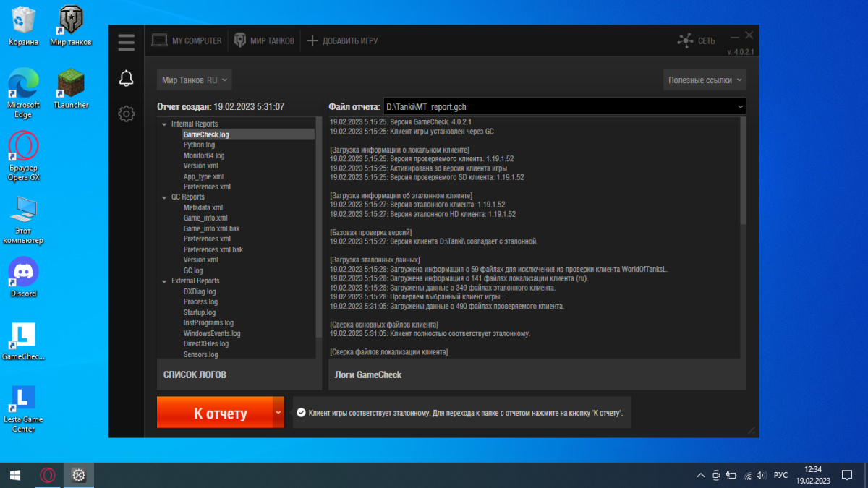This screenshot has height=488, width=868.
Task: Open Windows Start menu
Action: point(14,475)
